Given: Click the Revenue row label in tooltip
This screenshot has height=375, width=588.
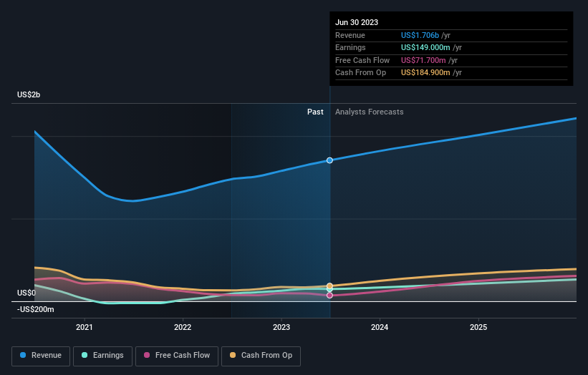Looking at the screenshot, I should (x=350, y=35).
